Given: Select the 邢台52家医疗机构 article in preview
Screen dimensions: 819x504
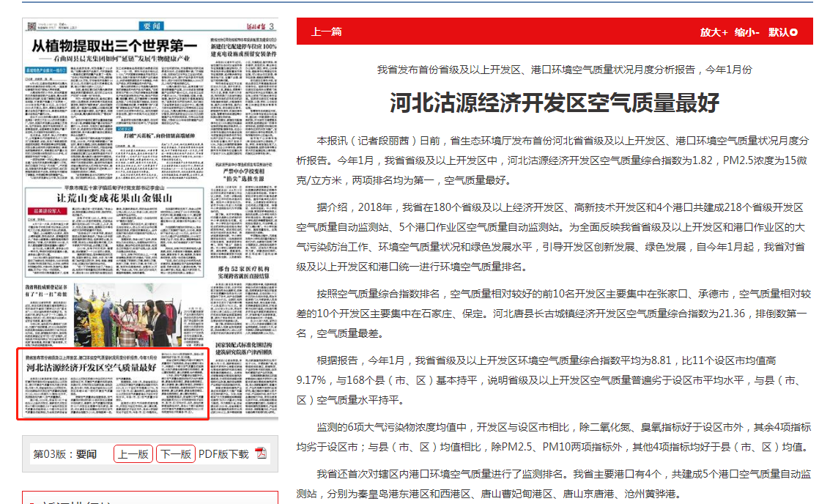Looking at the screenshot, I should click(x=244, y=273).
